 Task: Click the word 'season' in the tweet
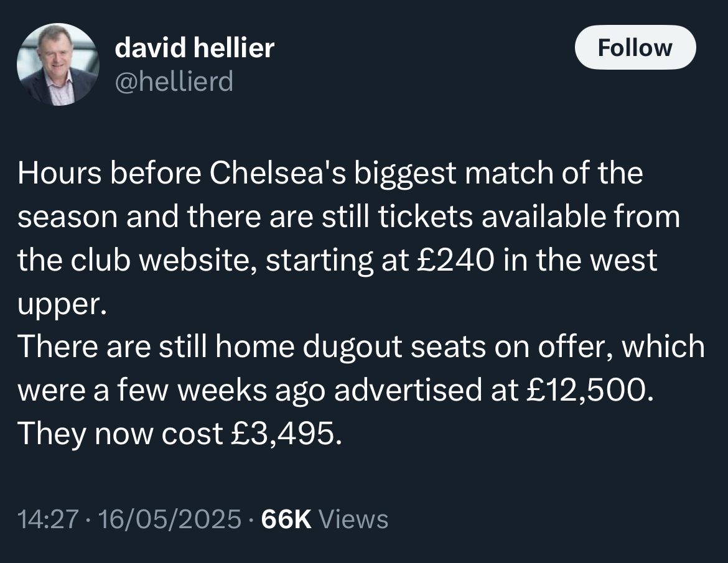pyautogui.click(x=67, y=217)
